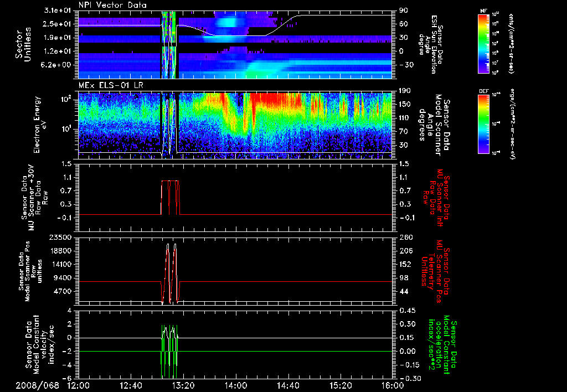567x392 pixels.
Task: Click the -6 velocity tick value
Action: pos(68,379)
